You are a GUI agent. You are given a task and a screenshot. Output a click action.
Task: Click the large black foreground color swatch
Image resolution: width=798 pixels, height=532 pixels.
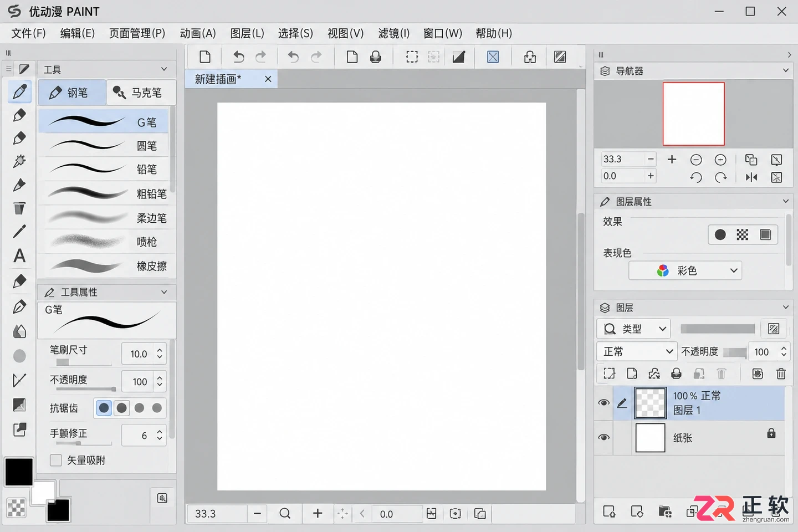tap(19, 472)
